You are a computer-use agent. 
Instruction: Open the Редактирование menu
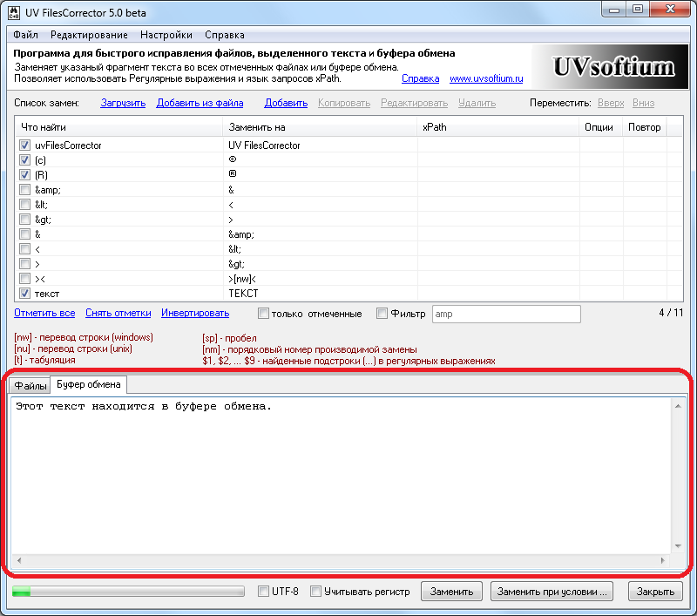[x=89, y=35]
